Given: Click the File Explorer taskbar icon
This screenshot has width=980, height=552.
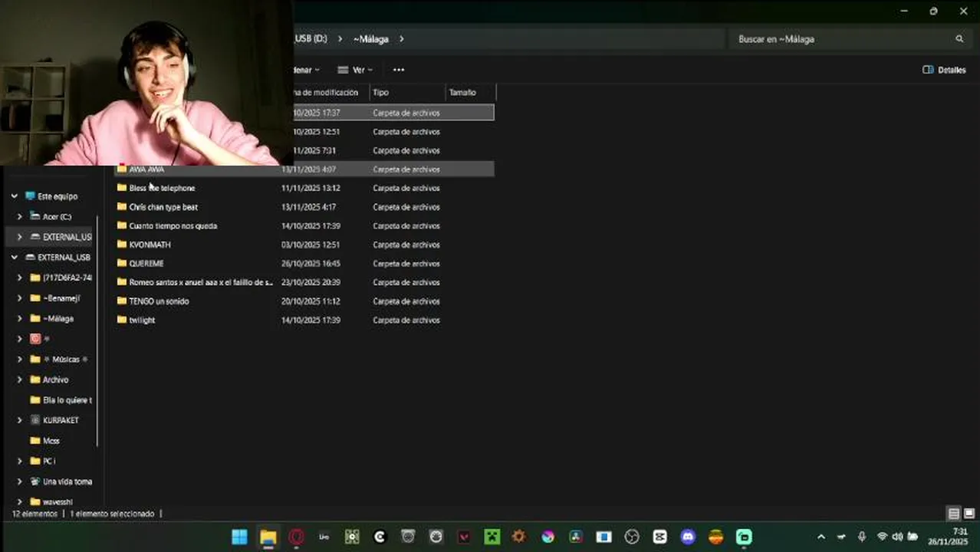Looking at the screenshot, I should click(x=268, y=537).
